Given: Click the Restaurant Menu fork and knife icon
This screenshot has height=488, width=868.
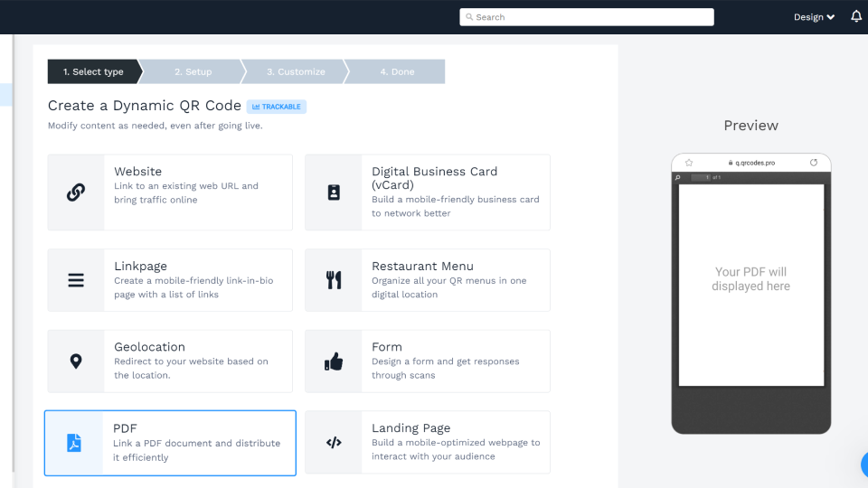Looking at the screenshot, I should [334, 280].
